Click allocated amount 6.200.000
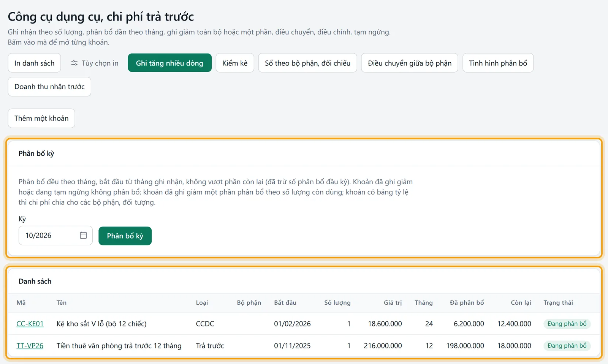 click(469, 324)
